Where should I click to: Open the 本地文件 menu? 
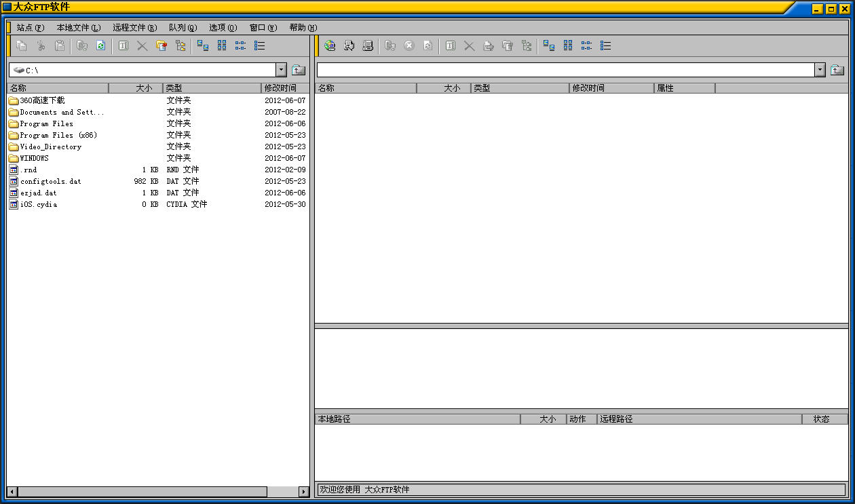click(x=79, y=28)
